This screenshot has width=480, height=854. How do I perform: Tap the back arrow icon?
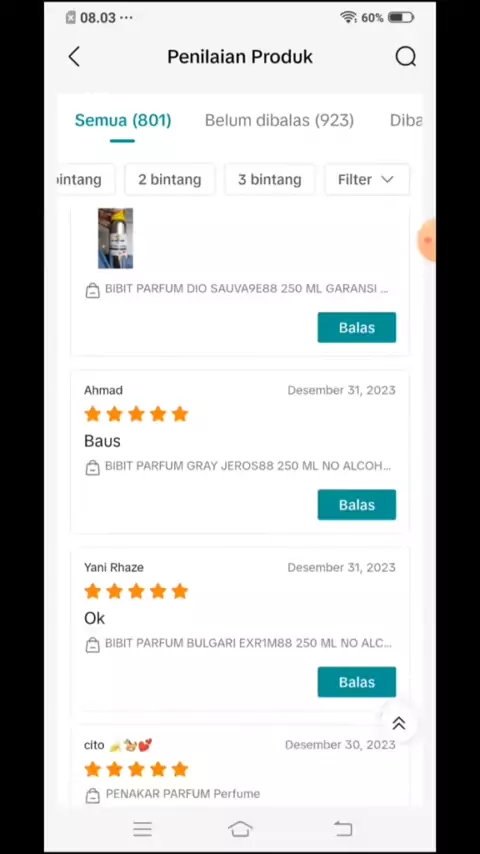[x=74, y=57]
